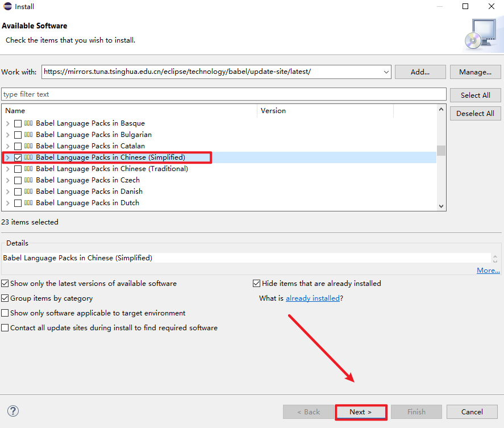The height and width of the screenshot is (428, 504).
Task: Click the Eclipse icon in title bar
Action: click(6, 7)
